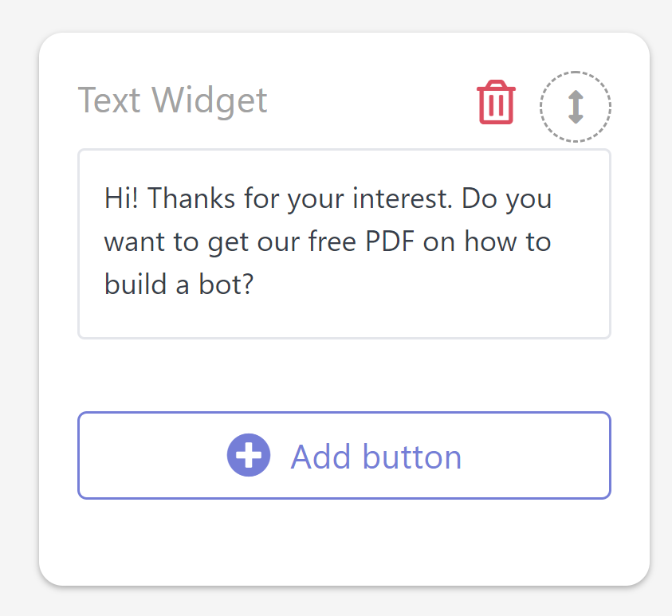672x616 pixels.
Task: Click the up-down reorder handle icon
Action: click(576, 107)
